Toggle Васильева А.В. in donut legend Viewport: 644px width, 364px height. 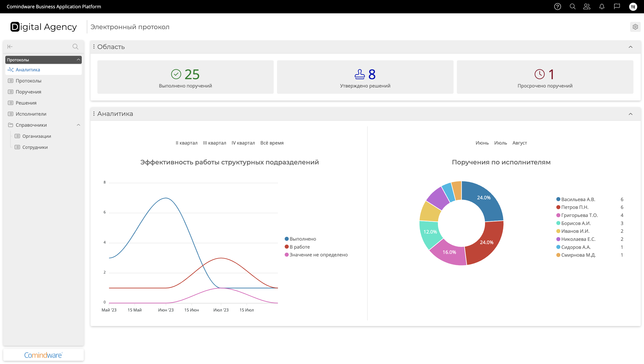tap(576, 199)
